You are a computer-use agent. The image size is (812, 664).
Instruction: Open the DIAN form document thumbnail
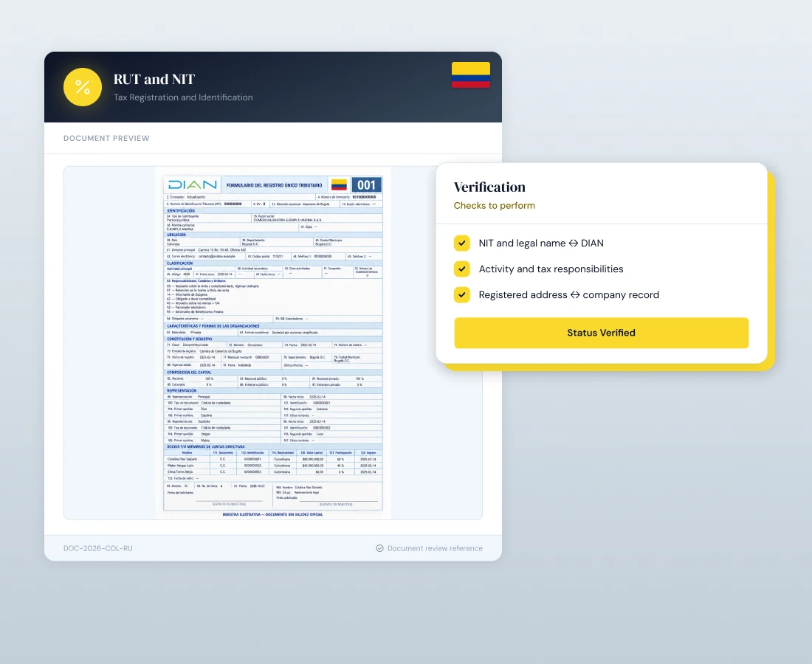273,343
